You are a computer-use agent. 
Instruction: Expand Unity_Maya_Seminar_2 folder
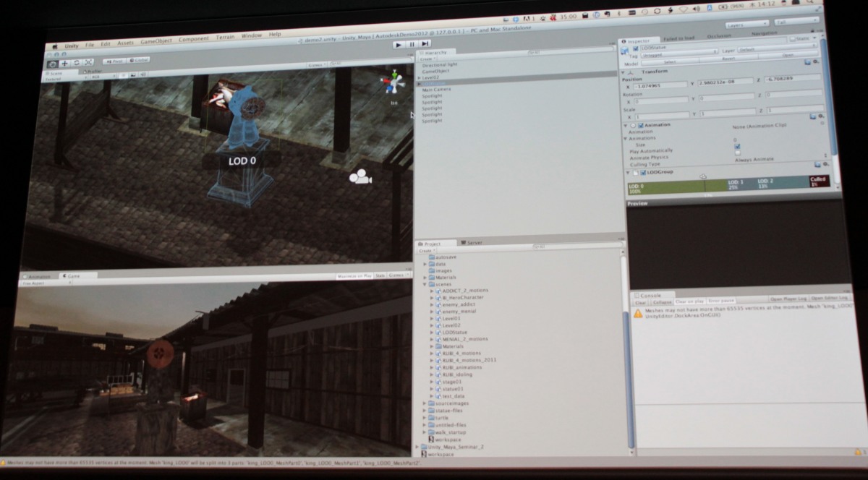point(416,447)
